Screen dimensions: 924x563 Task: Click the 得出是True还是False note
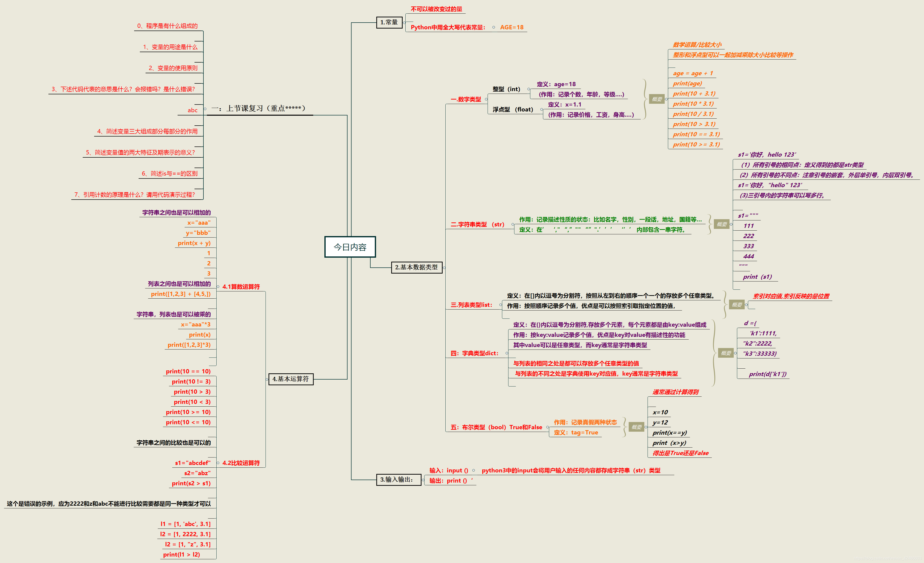tap(680, 453)
